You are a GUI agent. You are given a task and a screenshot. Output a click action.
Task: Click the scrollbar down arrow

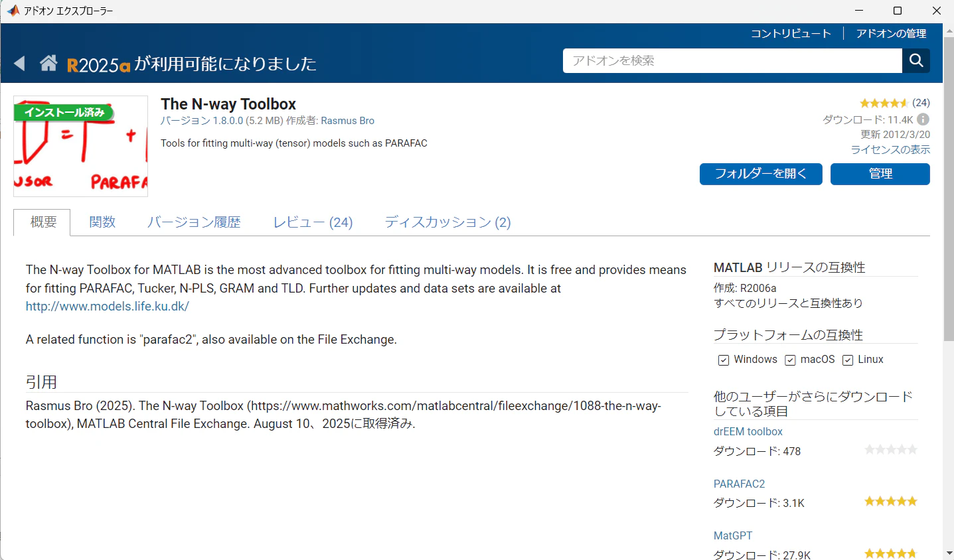coord(949,553)
